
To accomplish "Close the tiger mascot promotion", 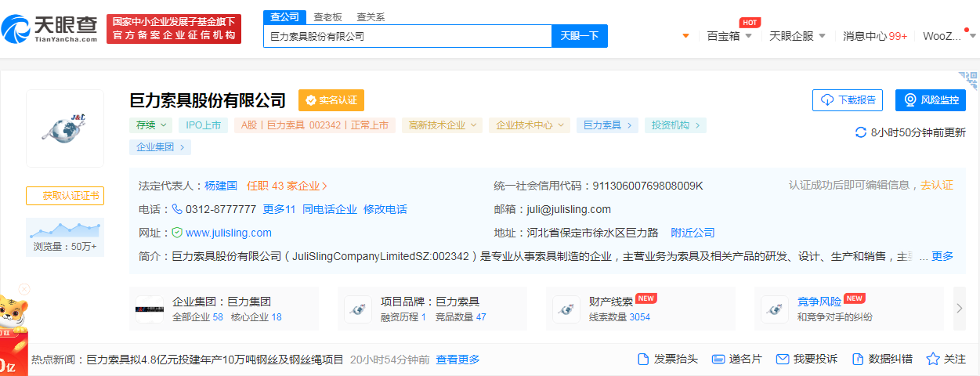I will [24, 289].
